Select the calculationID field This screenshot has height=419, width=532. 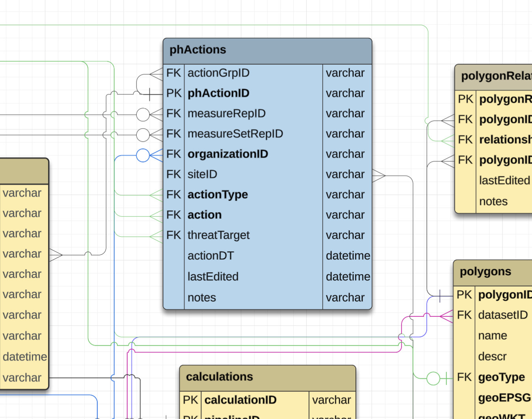(240, 400)
